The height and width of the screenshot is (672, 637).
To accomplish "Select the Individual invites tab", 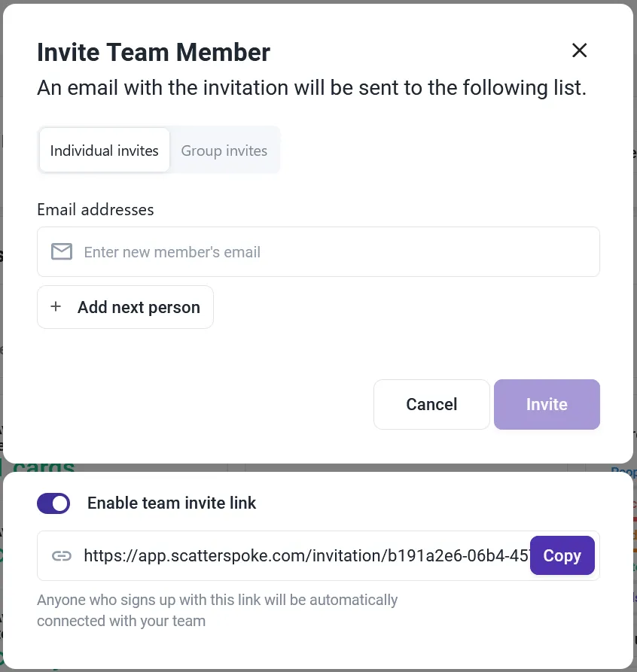I will coord(104,150).
